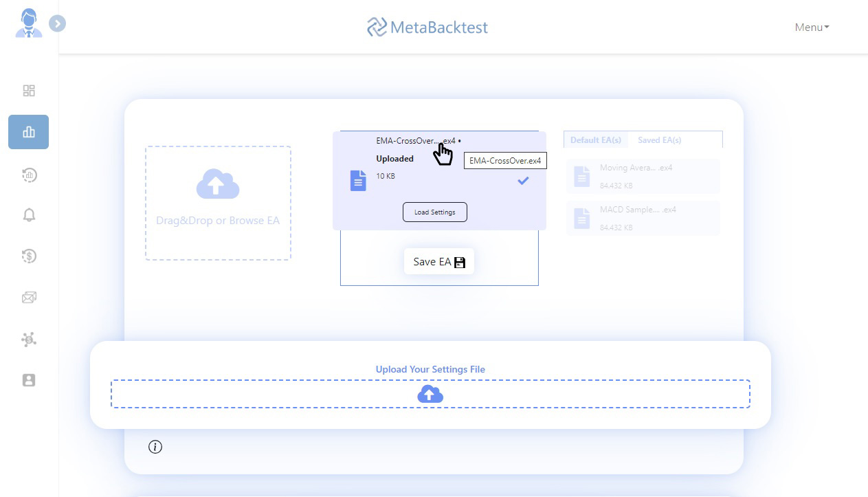The image size is (868, 497).
Task: Switch to the Default EA(s) tab
Action: click(x=595, y=140)
